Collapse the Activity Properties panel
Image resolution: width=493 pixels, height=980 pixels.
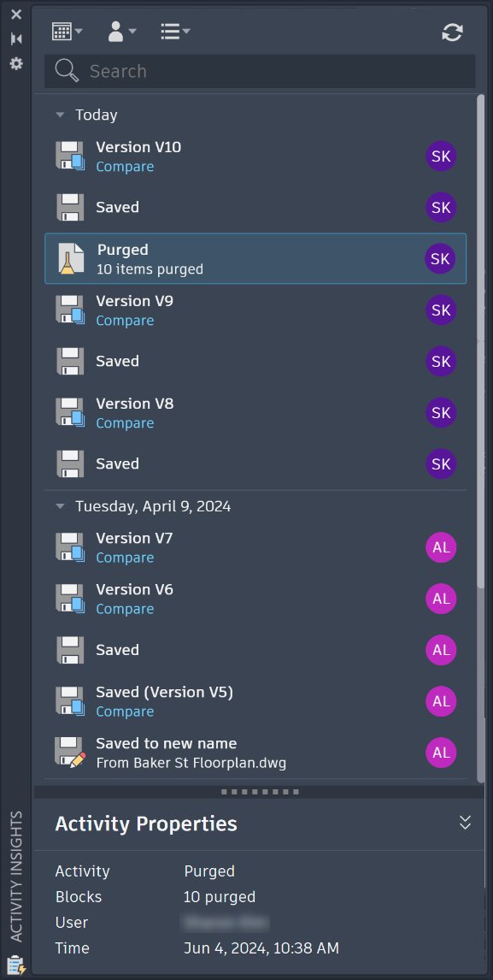(465, 823)
